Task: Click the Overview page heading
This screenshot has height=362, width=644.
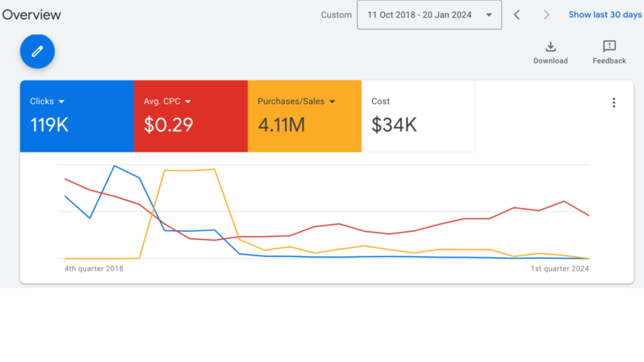Action: 31,15
